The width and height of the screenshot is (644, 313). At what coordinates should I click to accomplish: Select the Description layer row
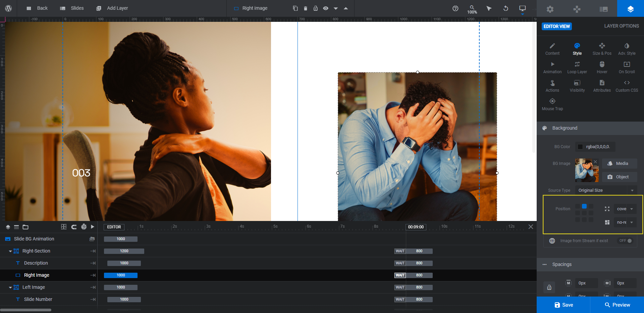click(49, 263)
